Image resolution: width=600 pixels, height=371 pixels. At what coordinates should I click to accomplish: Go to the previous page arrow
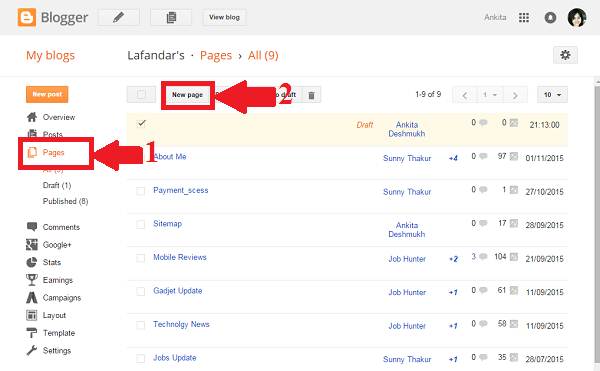465,95
